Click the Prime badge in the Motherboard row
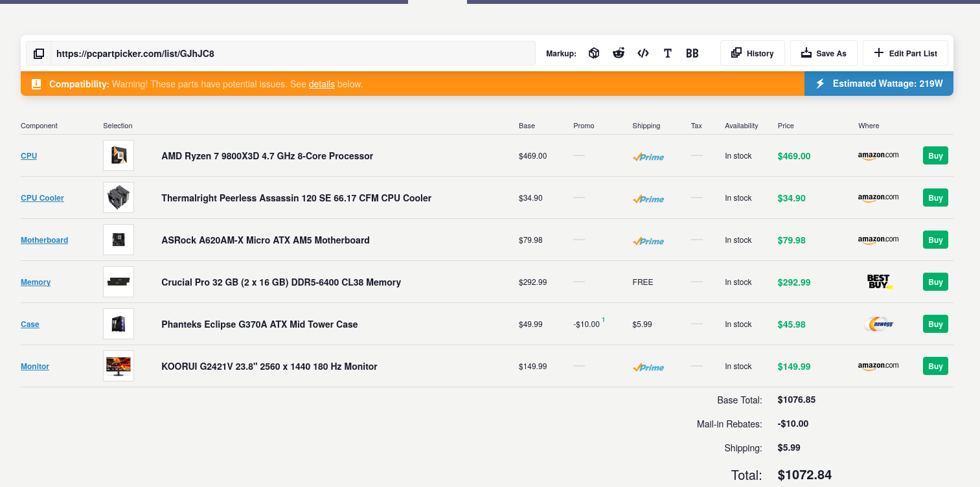 pos(648,241)
